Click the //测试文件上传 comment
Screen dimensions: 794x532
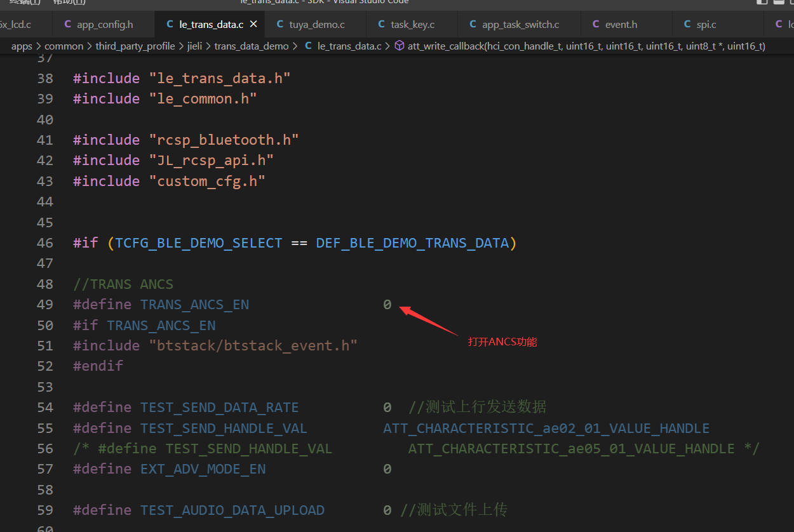(x=454, y=510)
